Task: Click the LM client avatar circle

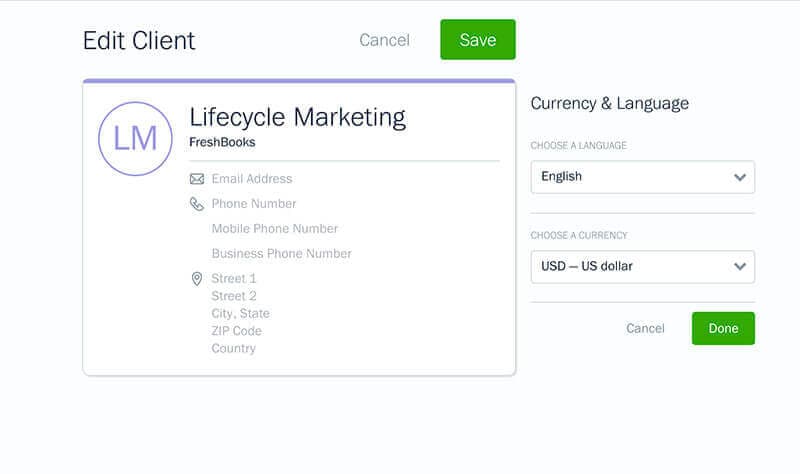Action: point(136,139)
